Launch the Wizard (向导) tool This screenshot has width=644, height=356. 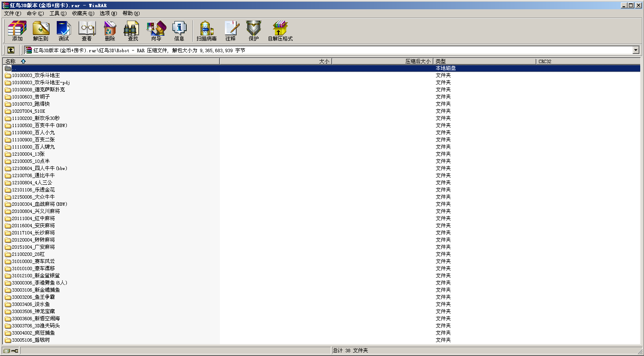pos(156,31)
